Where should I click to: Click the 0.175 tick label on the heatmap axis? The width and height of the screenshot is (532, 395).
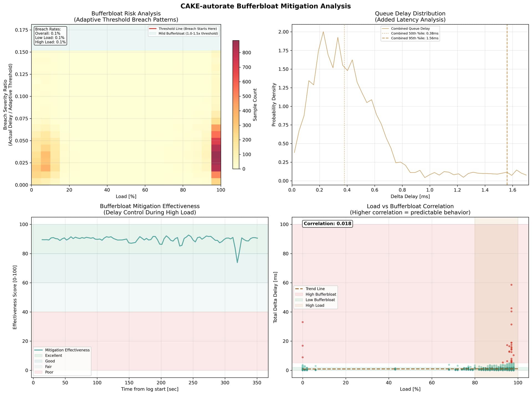(x=21, y=30)
